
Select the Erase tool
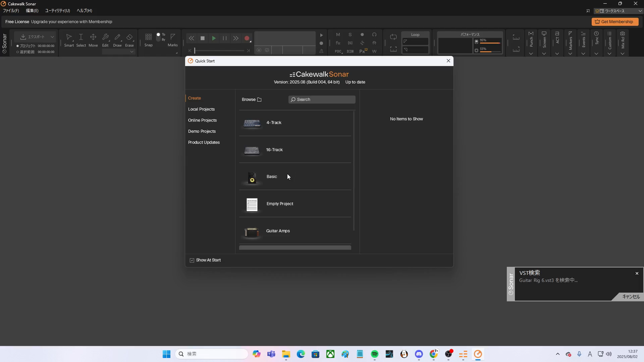(x=129, y=40)
